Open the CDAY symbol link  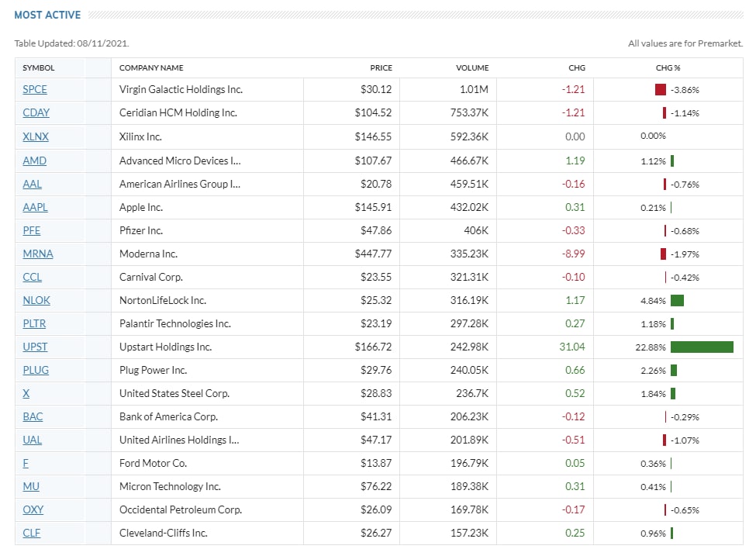point(36,113)
